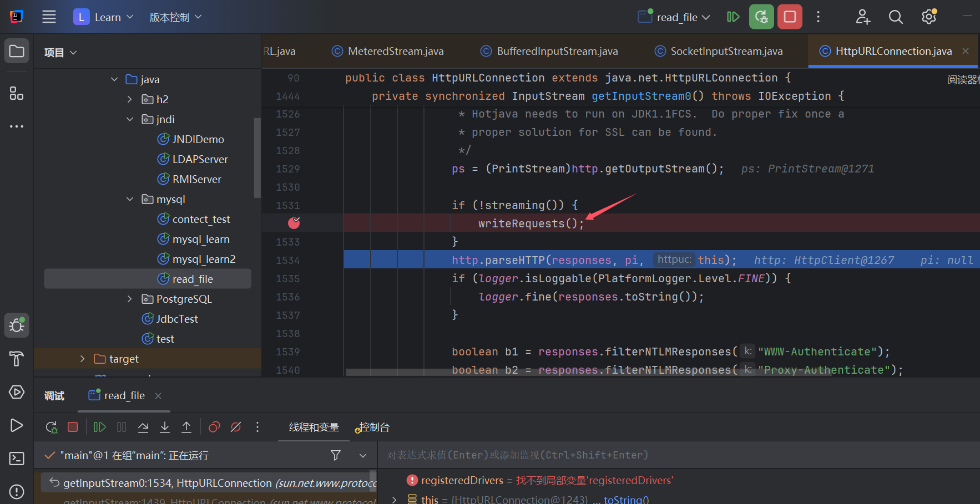The height and width of the screenshot is (504, 980).
Task: Expand the h2 package
Action: [x=130, y=99]
